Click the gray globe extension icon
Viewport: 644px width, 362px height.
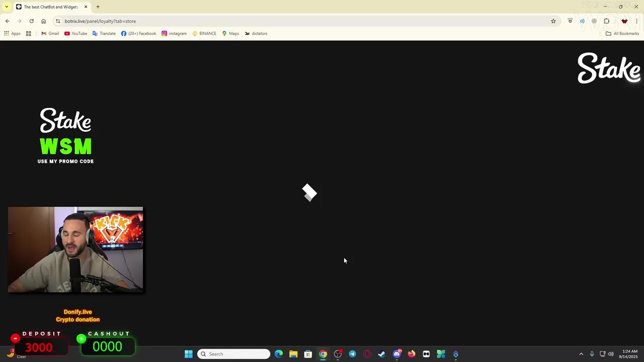click(x=594, y=21)
